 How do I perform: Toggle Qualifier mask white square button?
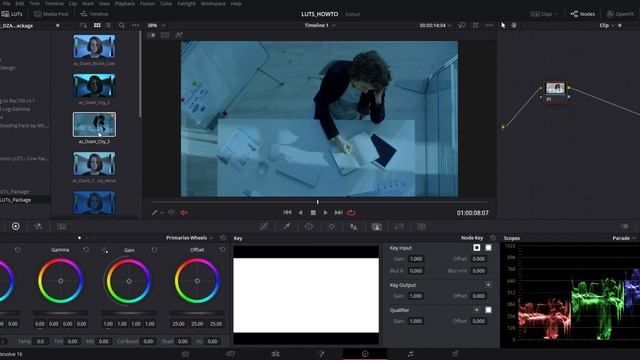click(488, 310)
